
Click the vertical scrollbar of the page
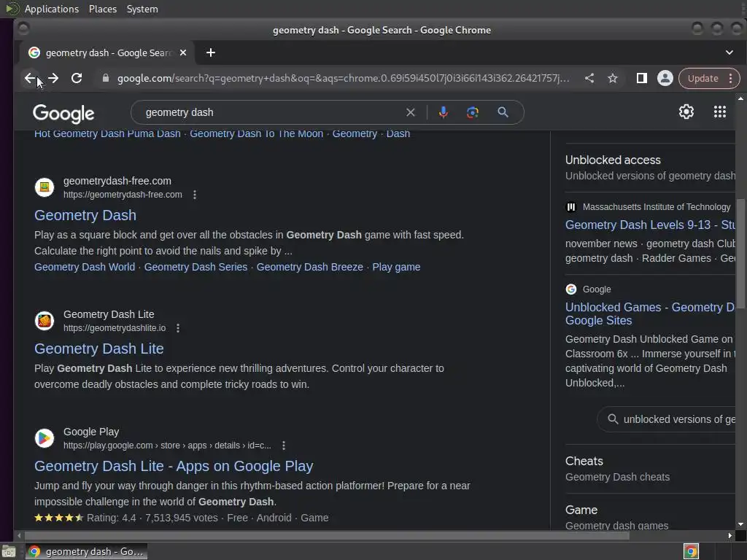pyautogui.click(x=740, y=254)
